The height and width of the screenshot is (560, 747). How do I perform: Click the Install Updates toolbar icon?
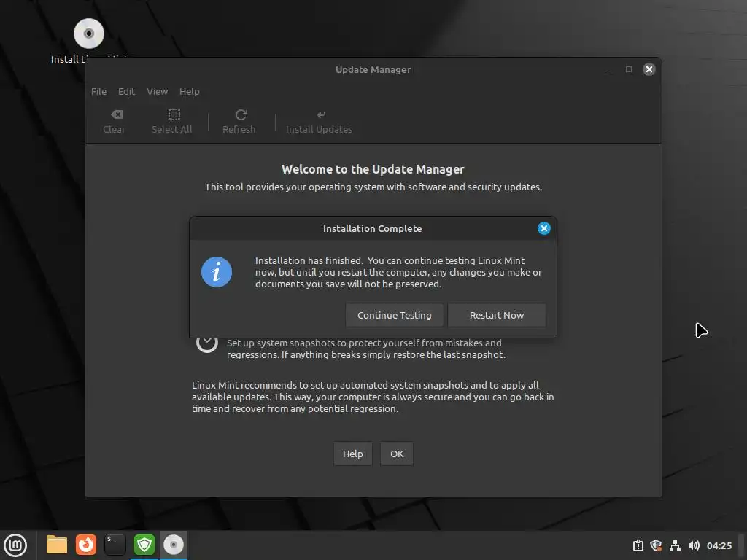[x=319, y=122]
